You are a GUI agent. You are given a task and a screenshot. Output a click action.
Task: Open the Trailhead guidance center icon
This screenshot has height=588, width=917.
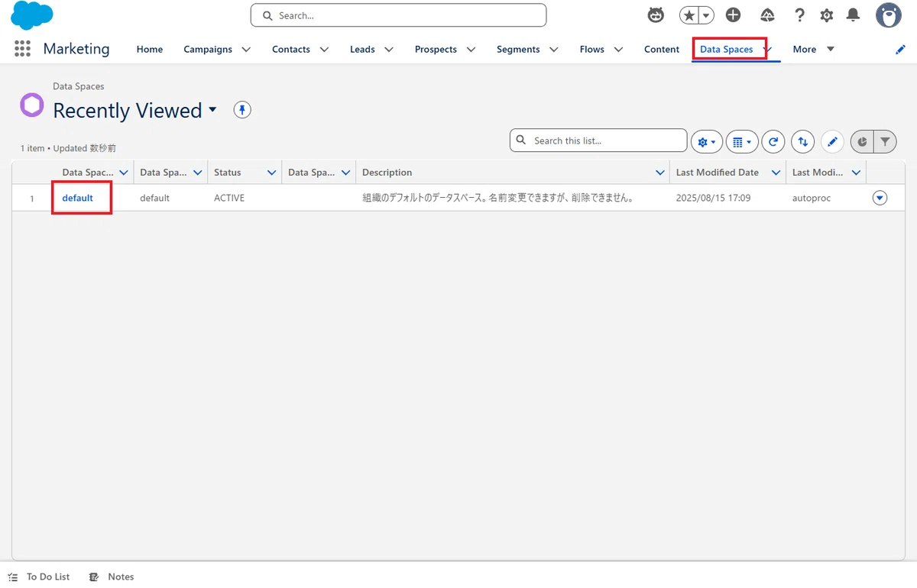click(768, 15)
